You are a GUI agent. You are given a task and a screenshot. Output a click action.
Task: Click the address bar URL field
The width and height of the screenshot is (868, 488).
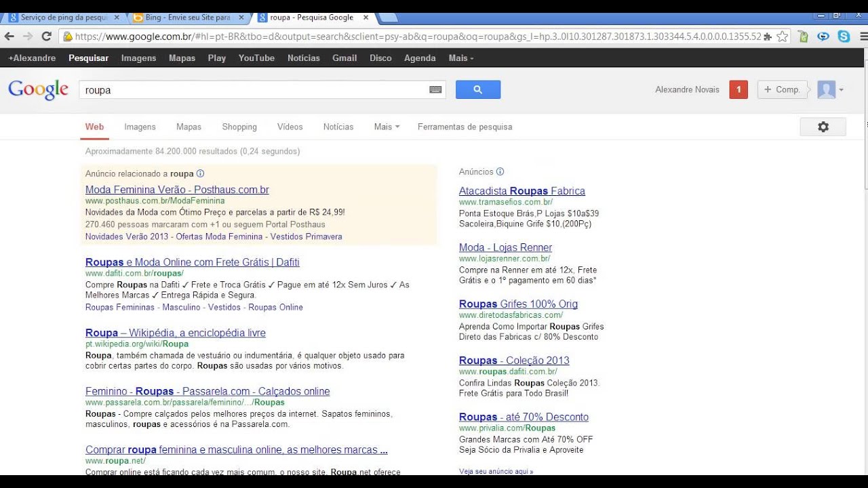pyautogui.click(x=417, y=37)
